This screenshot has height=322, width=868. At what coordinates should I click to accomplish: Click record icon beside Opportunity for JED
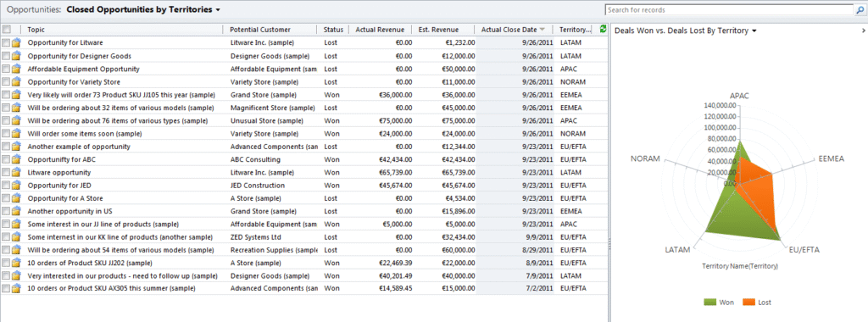click(x=16, y=186)
